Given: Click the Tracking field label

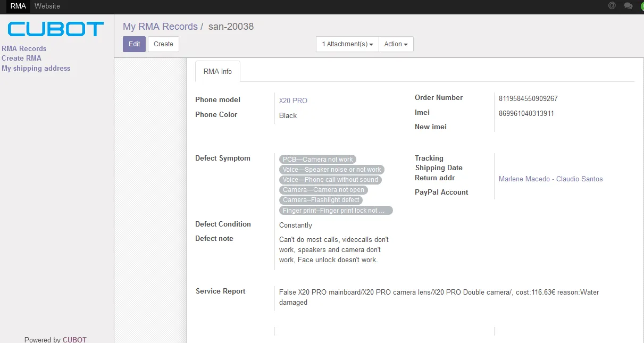Looking at the screenshot, I should point(429,158).
